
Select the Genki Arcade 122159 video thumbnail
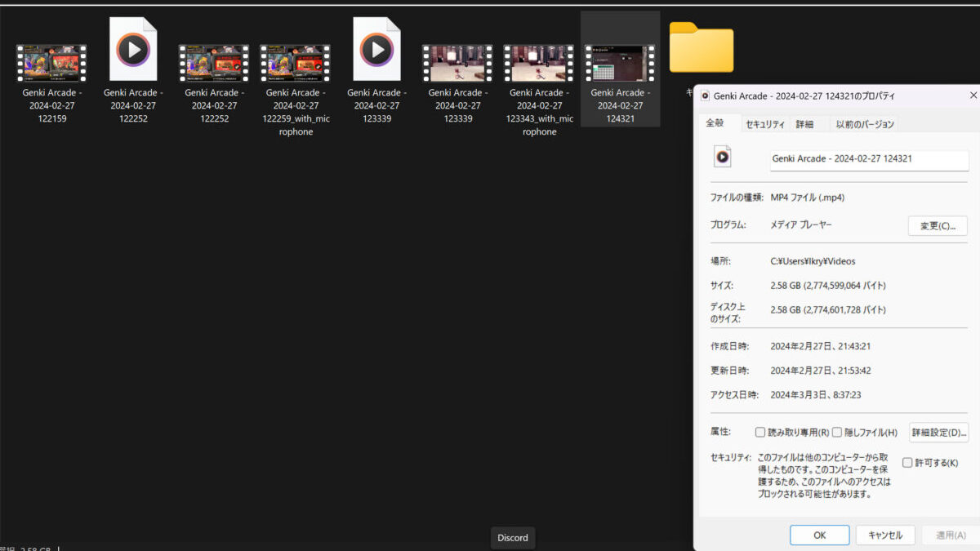tap(51, 63)
